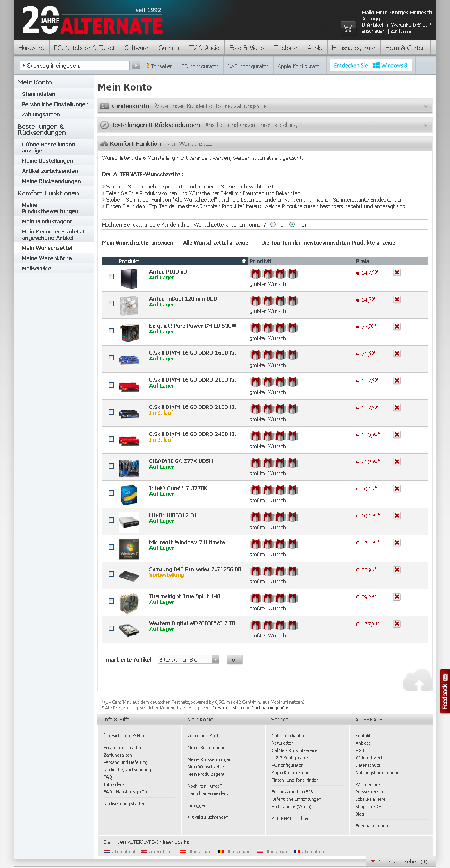The width and height of the screenshot is (450, 868).
Task: Sort by Produkt column arrow icon
Action: click(x=244, y=261)
